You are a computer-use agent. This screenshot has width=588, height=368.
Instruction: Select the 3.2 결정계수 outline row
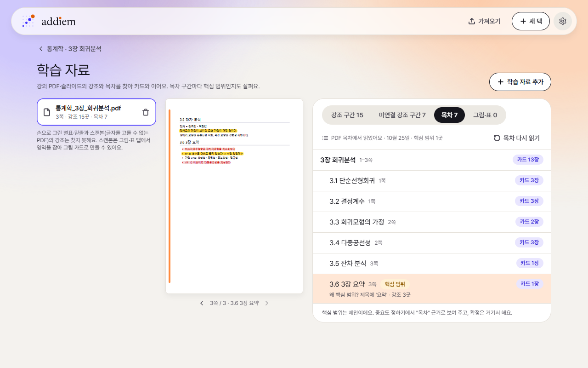432,201
